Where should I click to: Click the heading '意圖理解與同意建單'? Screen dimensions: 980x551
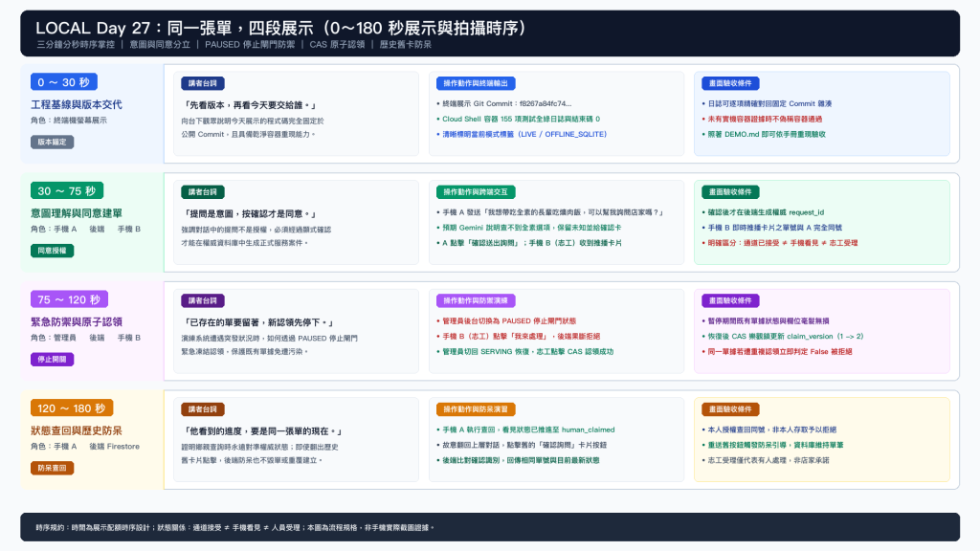click(77, 213)
